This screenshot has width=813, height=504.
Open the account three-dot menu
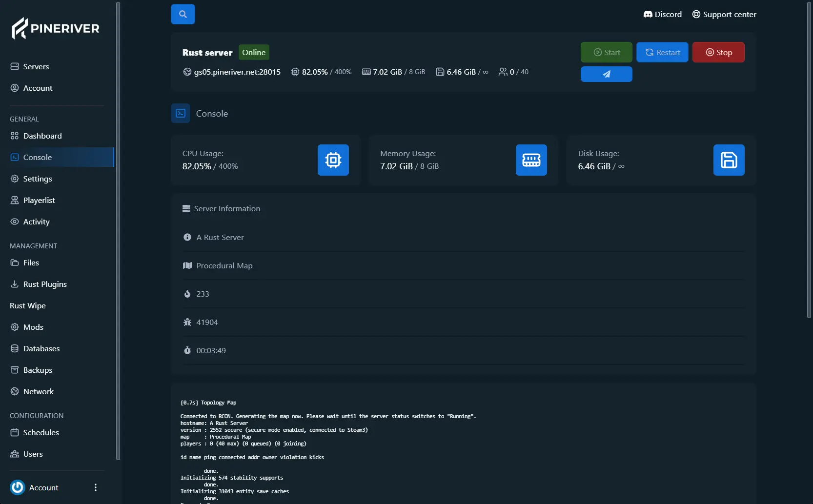pyautogui.click(x=96, y=487)
